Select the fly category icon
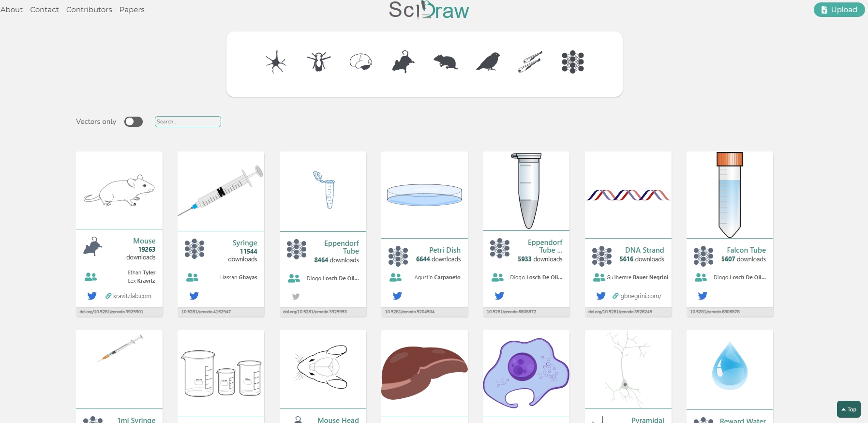The height and width of the screenshot is (423, 868). pyautogui.click(x=318, y=62)
